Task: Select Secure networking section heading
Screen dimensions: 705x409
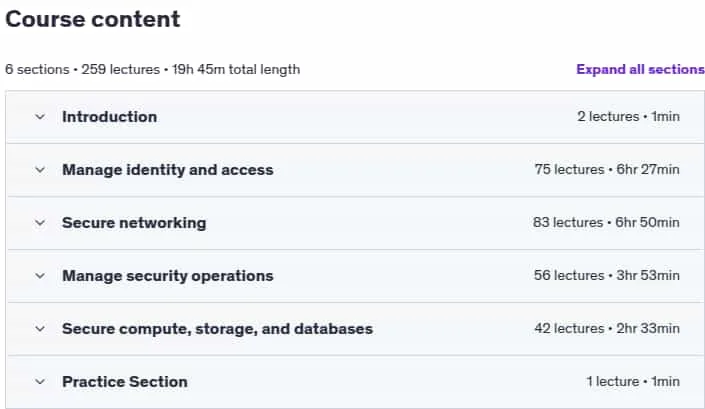Action: pyautogui.click(x=134, y=223)
